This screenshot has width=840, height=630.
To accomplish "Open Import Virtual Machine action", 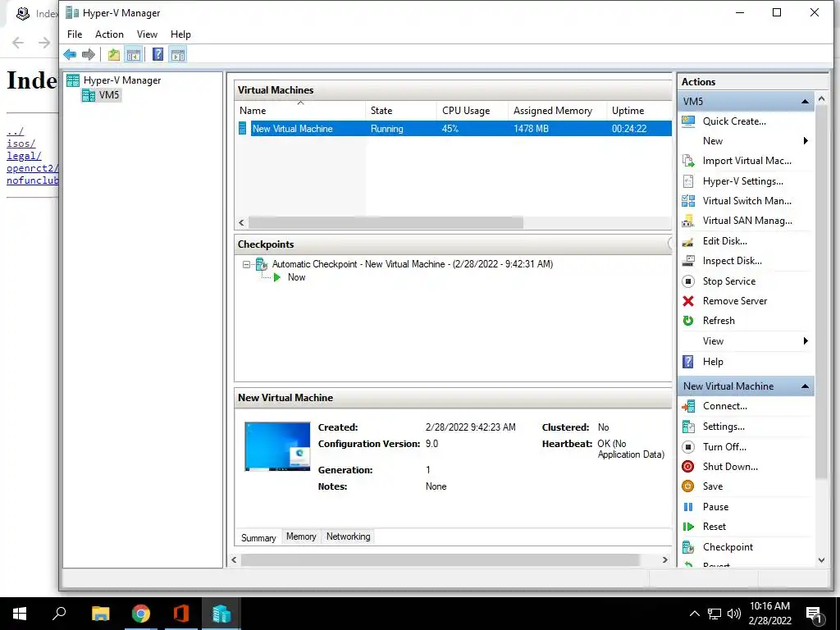I will pyautogui.click(x=746, y=161).
